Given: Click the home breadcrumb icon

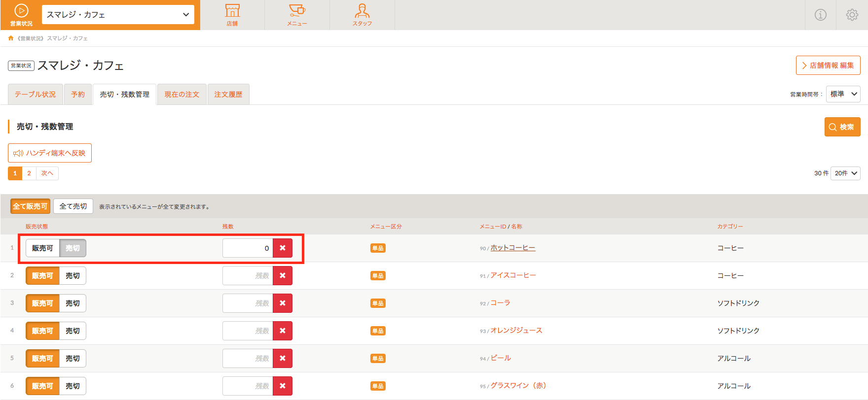Looking at the screenshot, I should [11, 38].
